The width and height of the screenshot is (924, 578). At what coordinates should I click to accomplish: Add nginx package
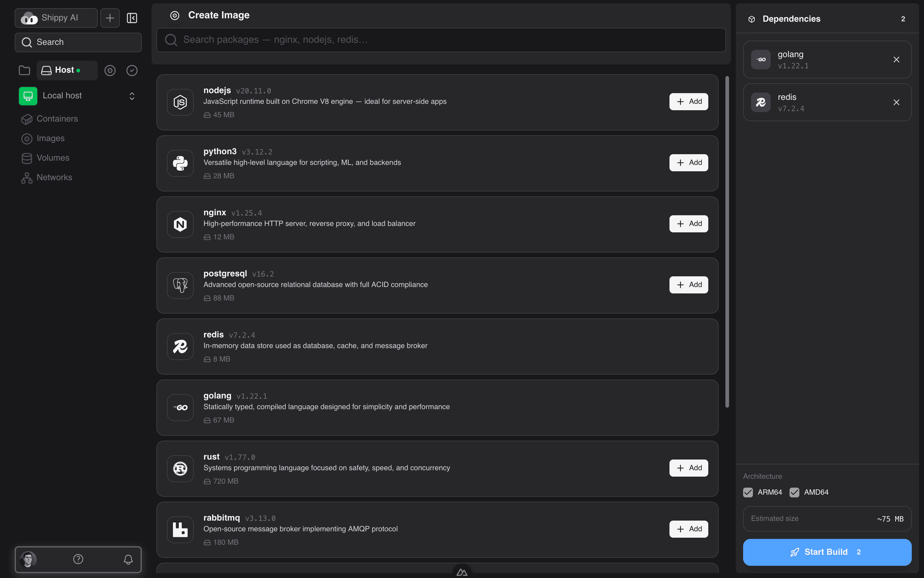point(688,224)
